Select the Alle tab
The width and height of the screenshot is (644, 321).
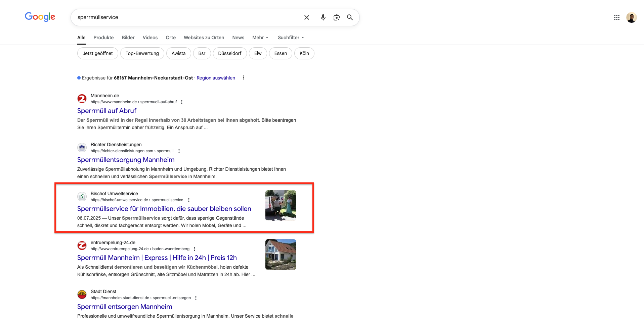tap(81, 38)
